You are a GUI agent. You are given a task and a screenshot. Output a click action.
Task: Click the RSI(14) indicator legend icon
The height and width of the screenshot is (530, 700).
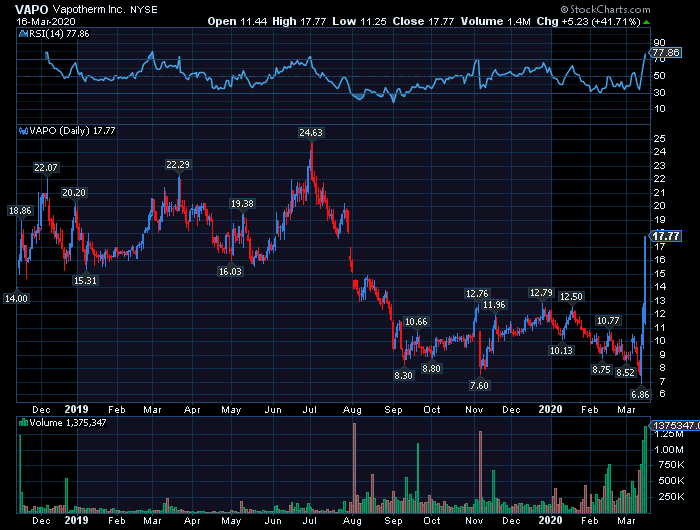(23, 34)
